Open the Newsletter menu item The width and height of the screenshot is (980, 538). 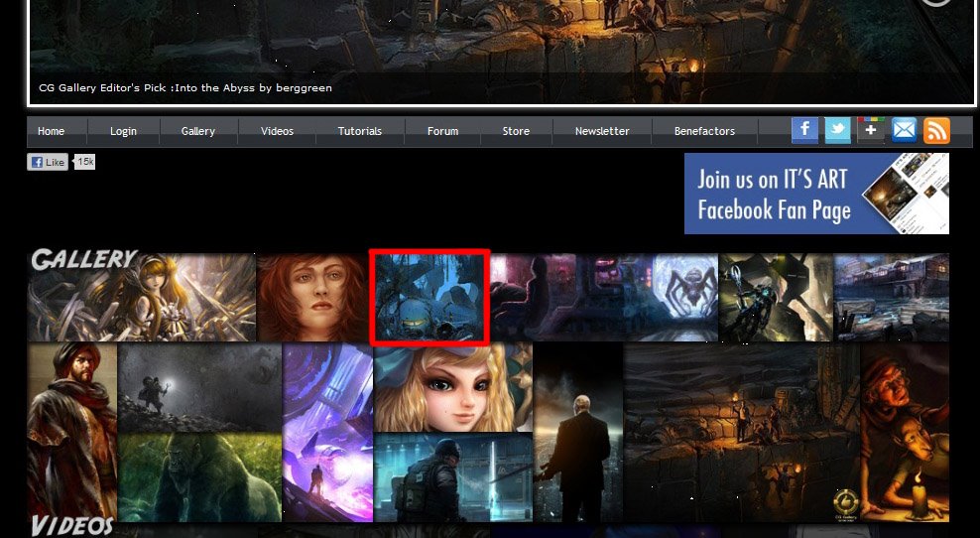point(602,131)
